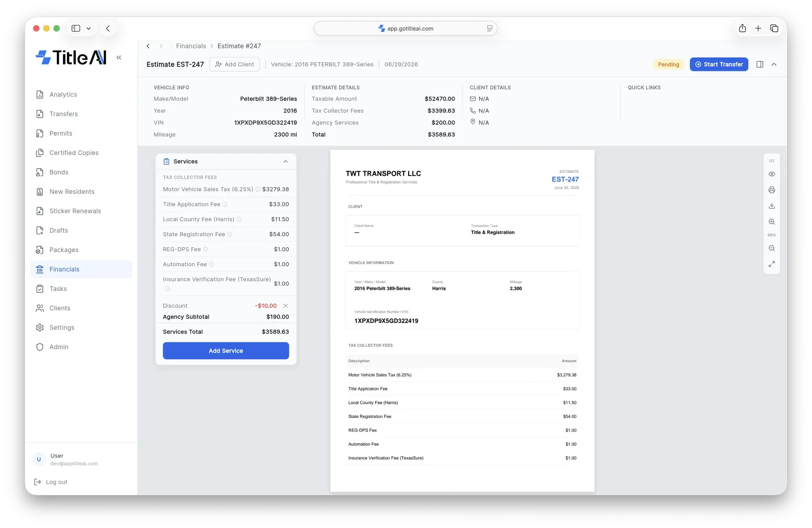This screenshot has width=812, height=528.
Task: Open Tasks page
Action: click(58, 289)
